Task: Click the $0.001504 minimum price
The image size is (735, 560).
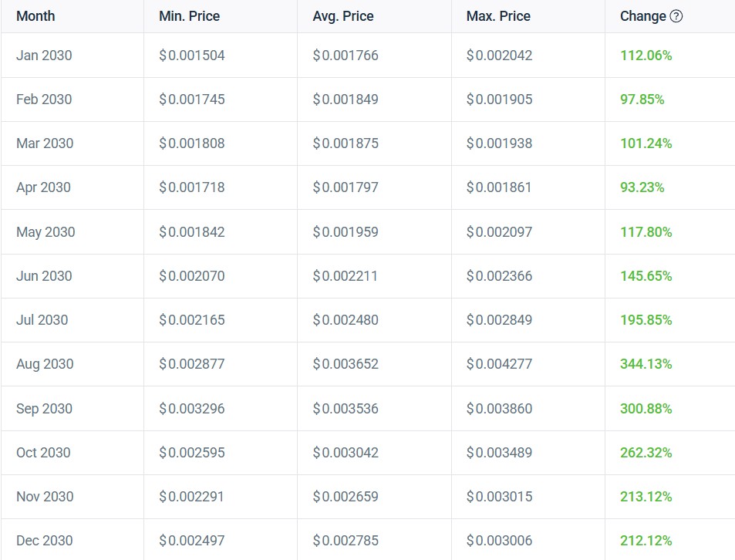Action: tap(191, 56)
